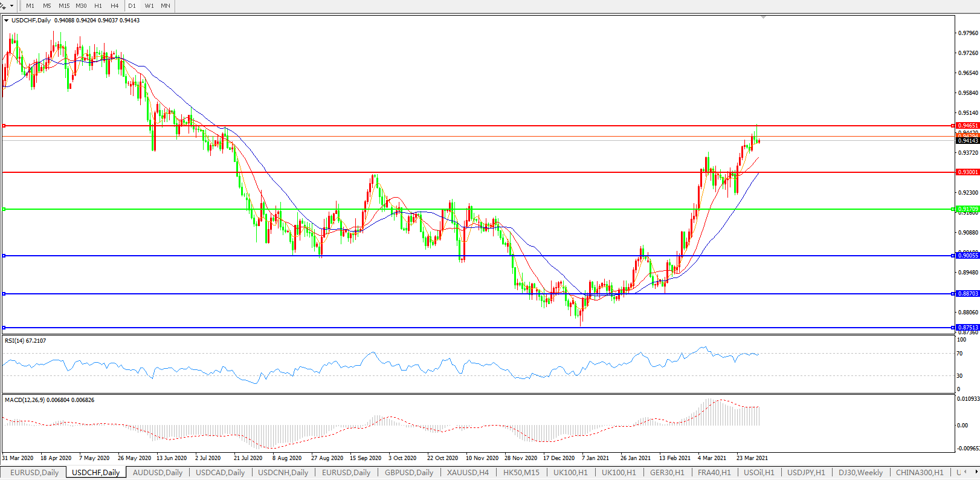Switch the chart to the M1 timeframe

click(30, 5)
